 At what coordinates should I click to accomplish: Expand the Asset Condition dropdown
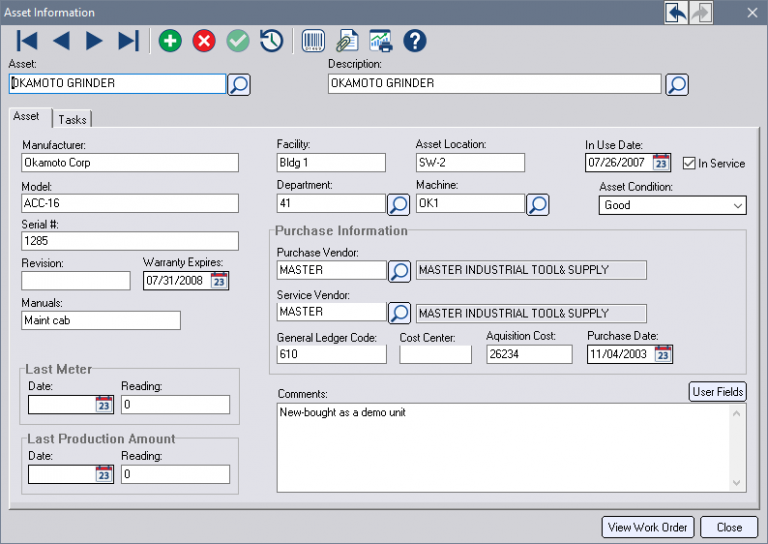(738, 205)
